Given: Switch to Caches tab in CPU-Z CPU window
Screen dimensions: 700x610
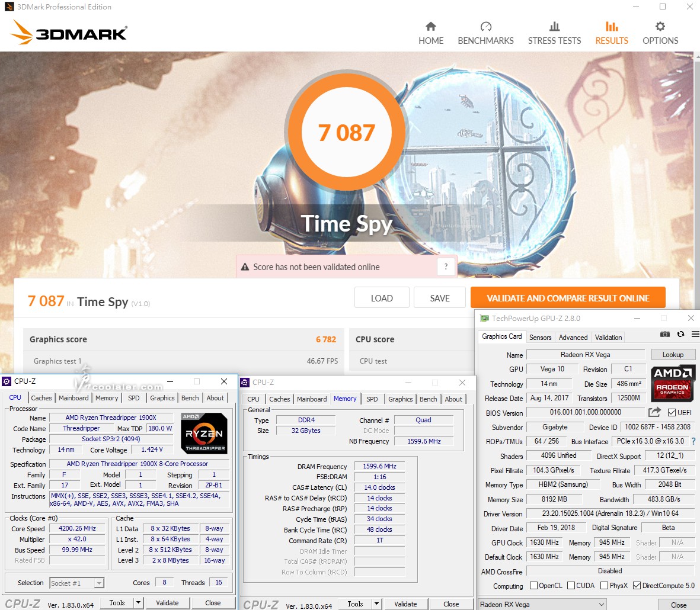Looking at the screenshot, I should (41, 398).
